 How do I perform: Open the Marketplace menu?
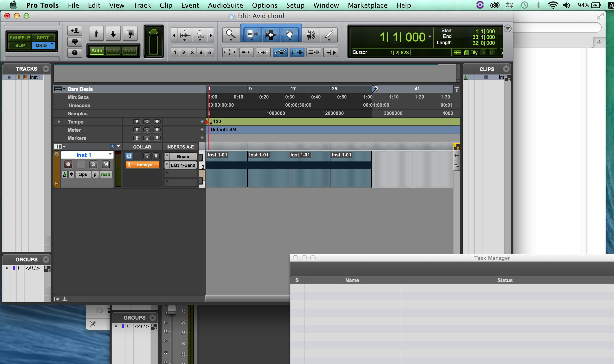[x=367, y=5]
